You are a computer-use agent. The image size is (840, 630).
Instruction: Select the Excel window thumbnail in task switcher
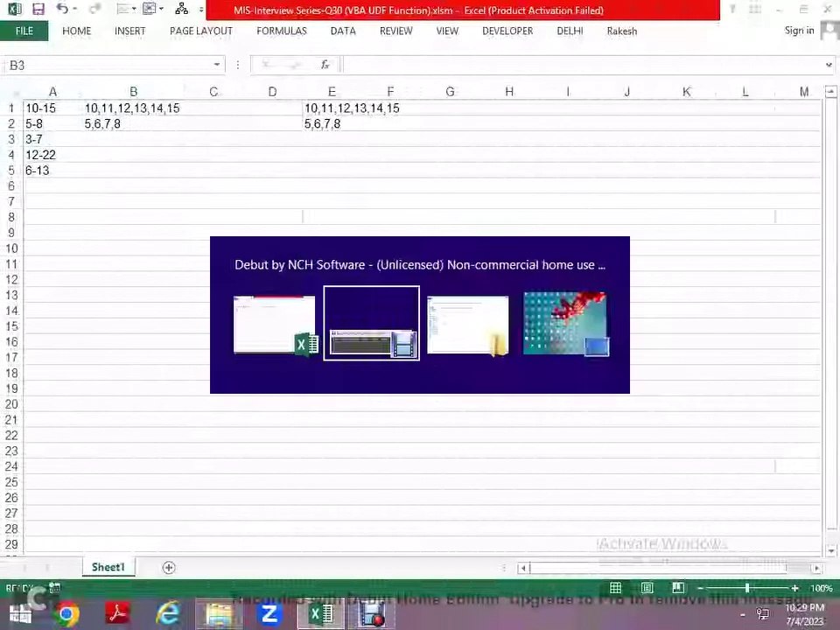coord(276,325)
